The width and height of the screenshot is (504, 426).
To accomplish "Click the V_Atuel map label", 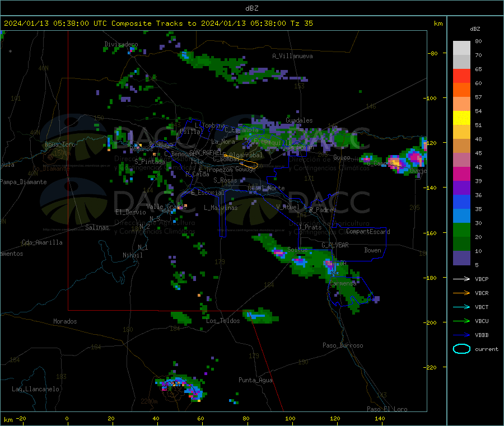I will pyautogui.click(x=288, y=207).
